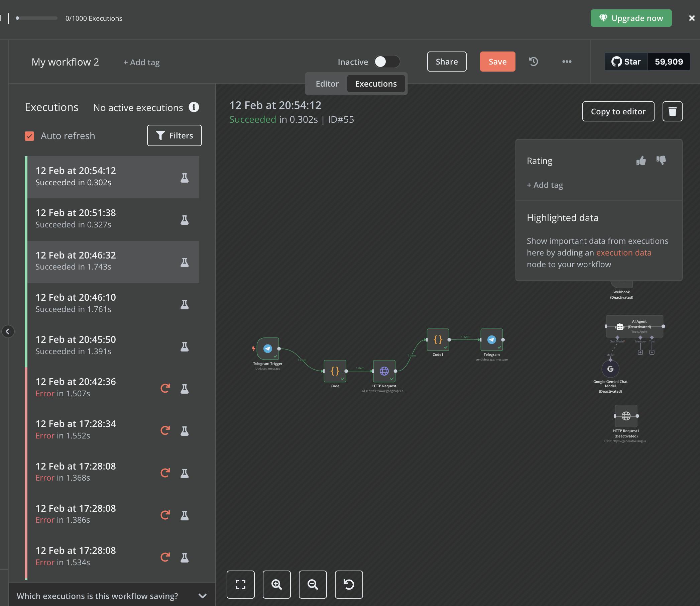Click the Copy to editor button
The height and width of the screenshot is (606, 700).
[x=618, y=111]
